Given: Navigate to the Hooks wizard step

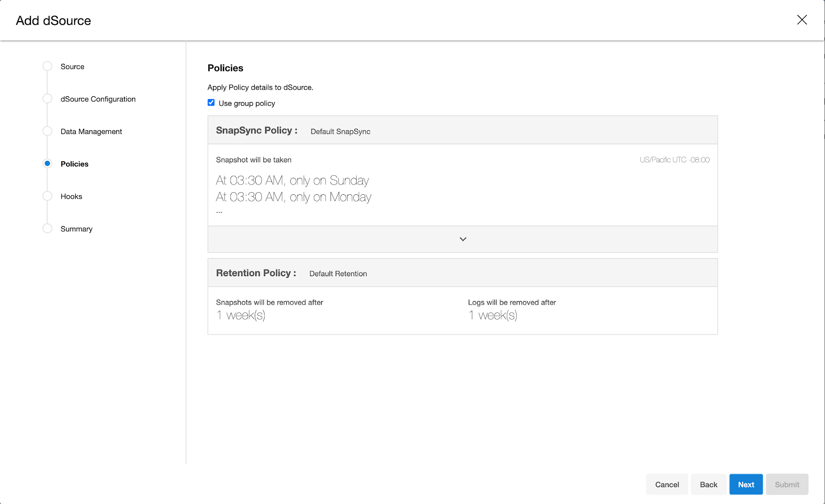Looking at the screenshot, I should point(71,196).
